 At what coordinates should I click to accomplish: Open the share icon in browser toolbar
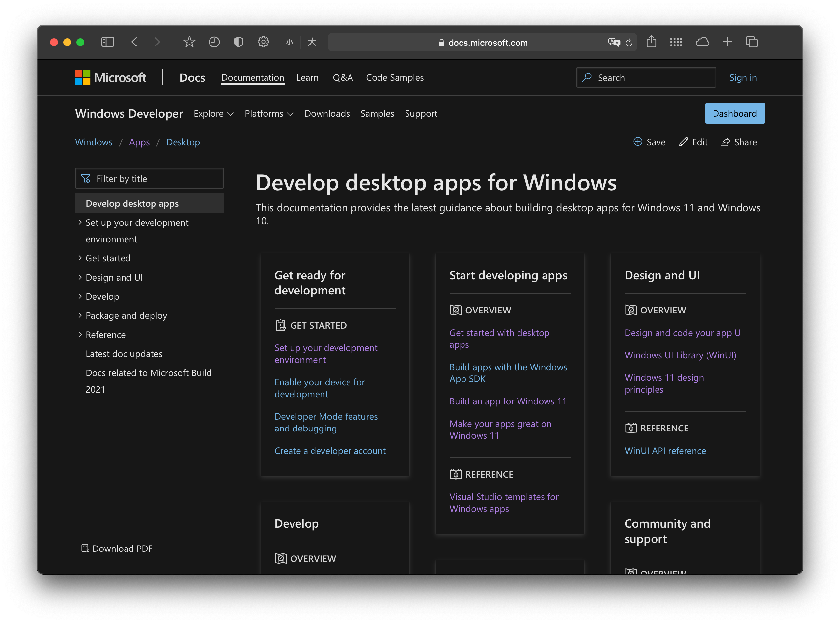pyautogui.click(x=651, y=42)
